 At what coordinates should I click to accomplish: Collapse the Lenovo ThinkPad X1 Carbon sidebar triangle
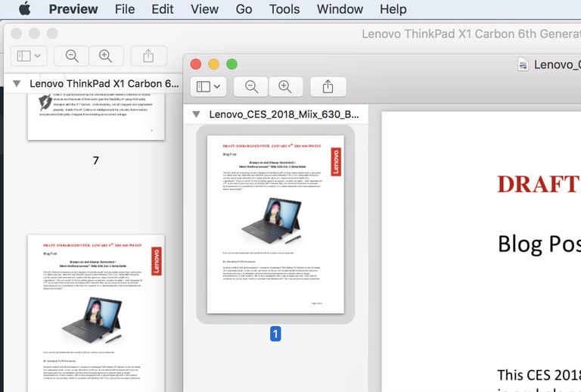click(17, 83)
